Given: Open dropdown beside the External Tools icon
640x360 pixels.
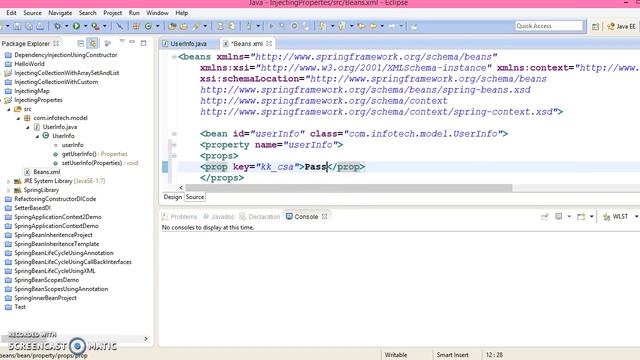Looking at the screenshot, I should pos(104,26).
